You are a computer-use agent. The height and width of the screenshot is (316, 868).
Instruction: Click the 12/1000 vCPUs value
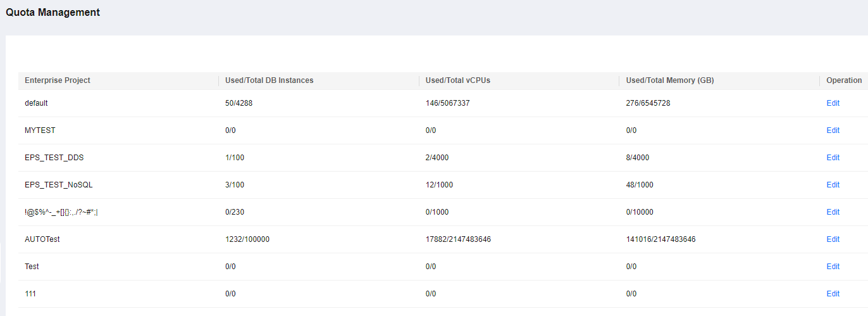click(439, 185)
